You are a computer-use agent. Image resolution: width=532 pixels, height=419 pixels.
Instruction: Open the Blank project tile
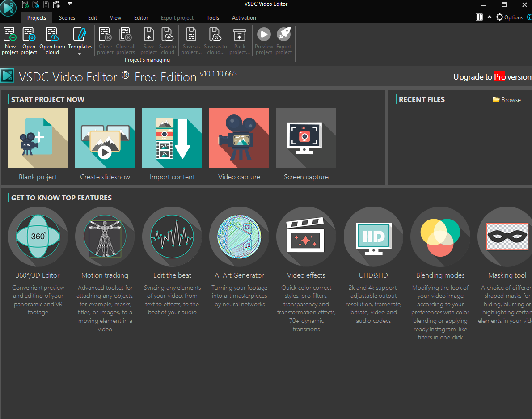point(38,138)
